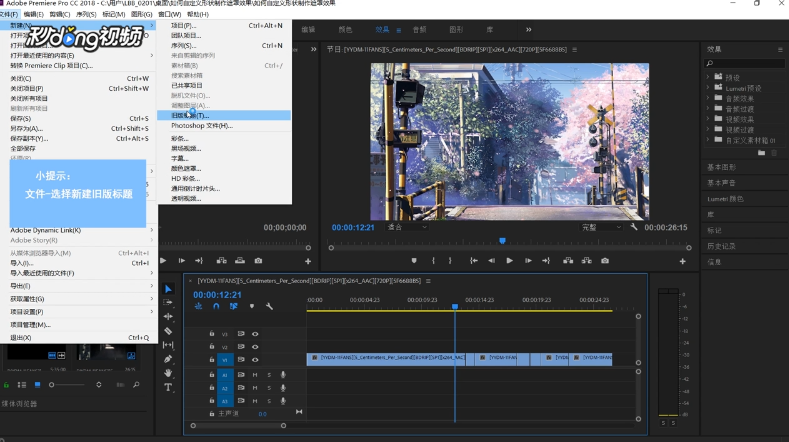
Task: Step forward one frame in program monitor
Action: coord(528,260)
